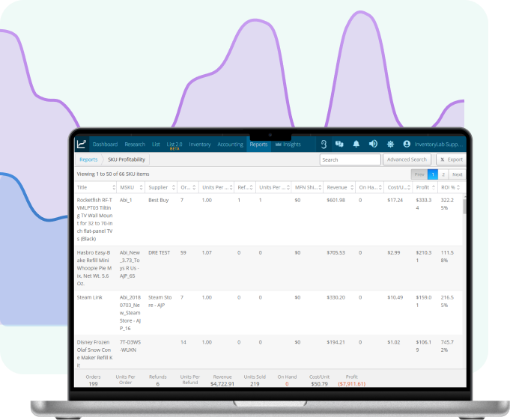
Task: Click the table's vertical scrollbar thumb
Action: pos(464,206)
